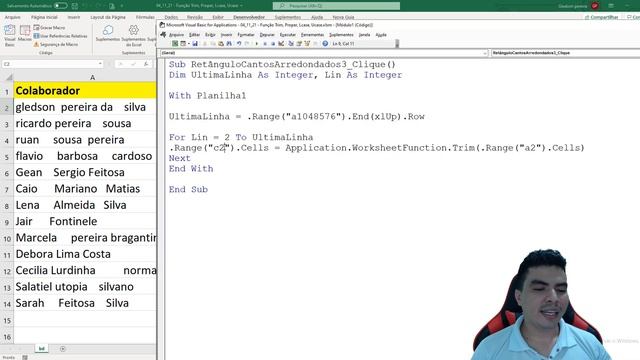Open Segurança de Macro settings
Image resolution: width=640 pixels, height=360 pixels.
[56, 44]
